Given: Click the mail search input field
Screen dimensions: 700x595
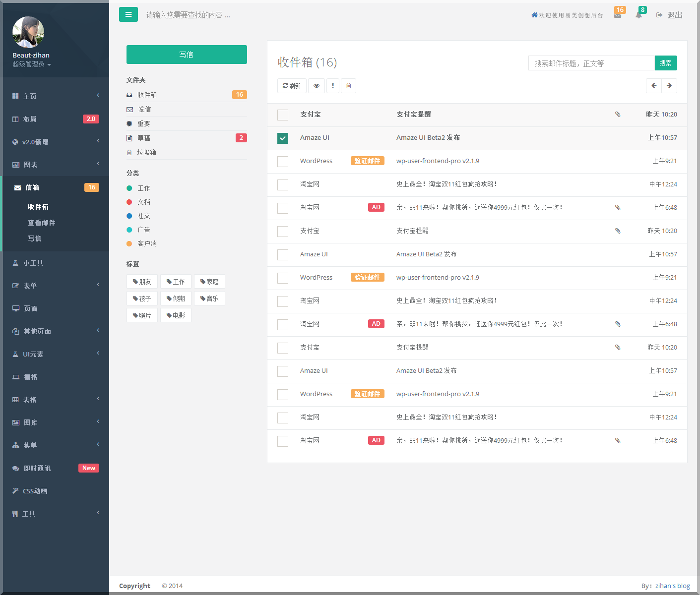Looking at the screenshot, I should click(591, 63).
